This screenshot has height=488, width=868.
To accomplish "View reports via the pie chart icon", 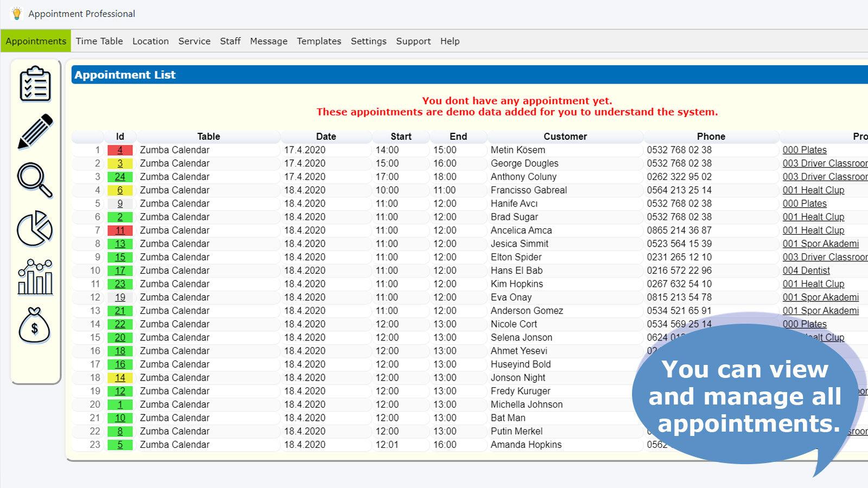I will tap(34, 228).
